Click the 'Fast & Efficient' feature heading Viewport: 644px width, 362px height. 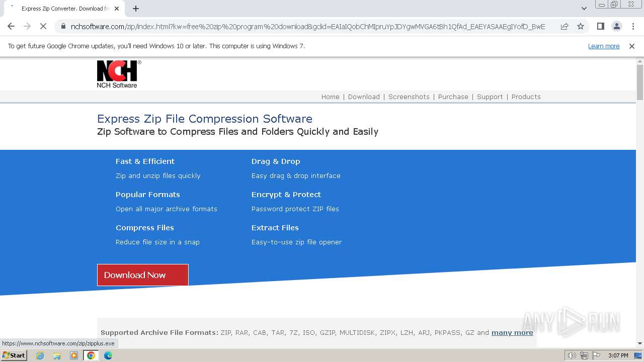145,161
